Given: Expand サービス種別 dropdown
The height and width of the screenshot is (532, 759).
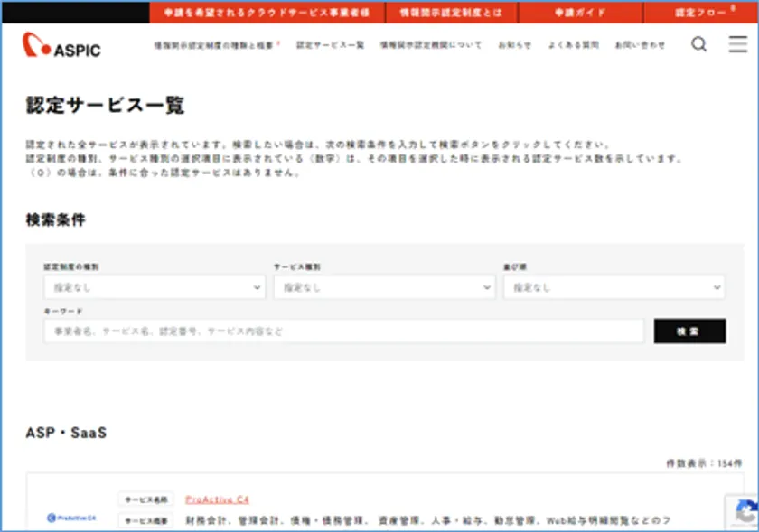Looking at the screenshot, I should tap(384, 287).
